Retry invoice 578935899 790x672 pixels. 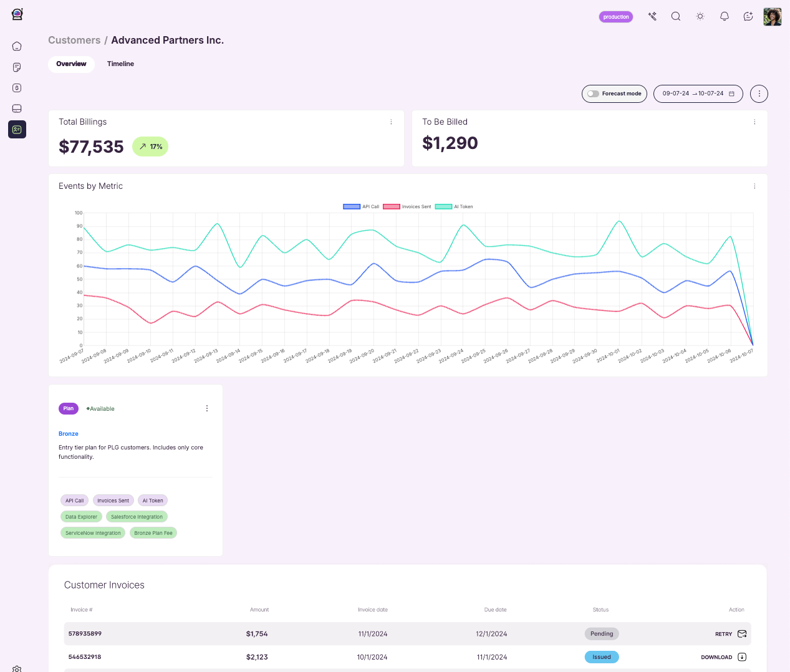pyautogui.click(x=723, y=633)
